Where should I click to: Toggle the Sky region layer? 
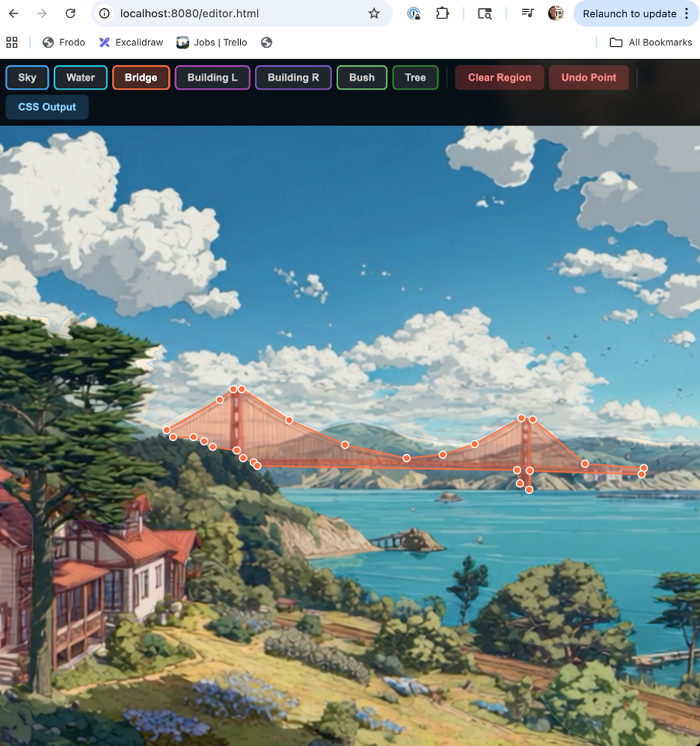click(x=27, y=77)
